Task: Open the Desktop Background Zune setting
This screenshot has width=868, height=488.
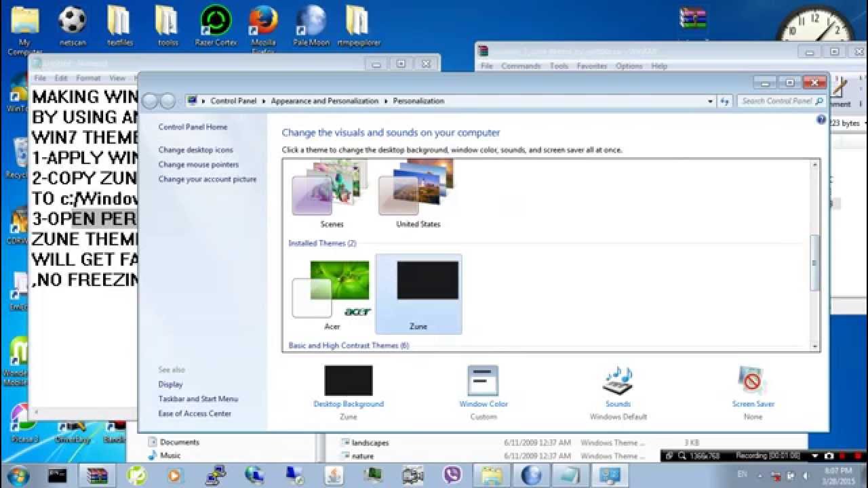Action: (349, 393)
